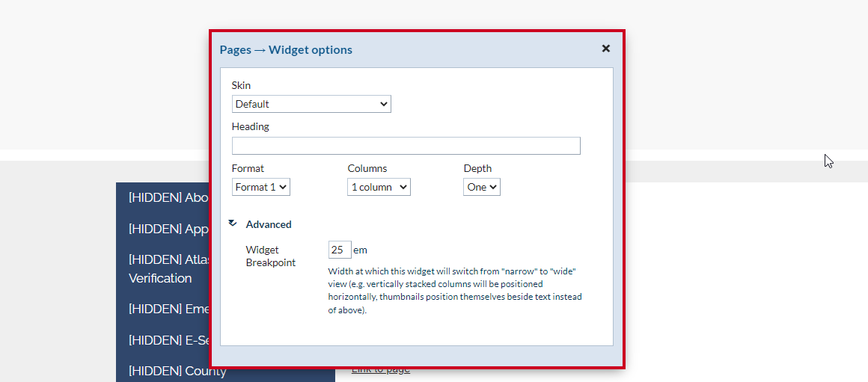868x382 pixels.
Task: Open the Columns dropdown
Action: pos(379,187)
